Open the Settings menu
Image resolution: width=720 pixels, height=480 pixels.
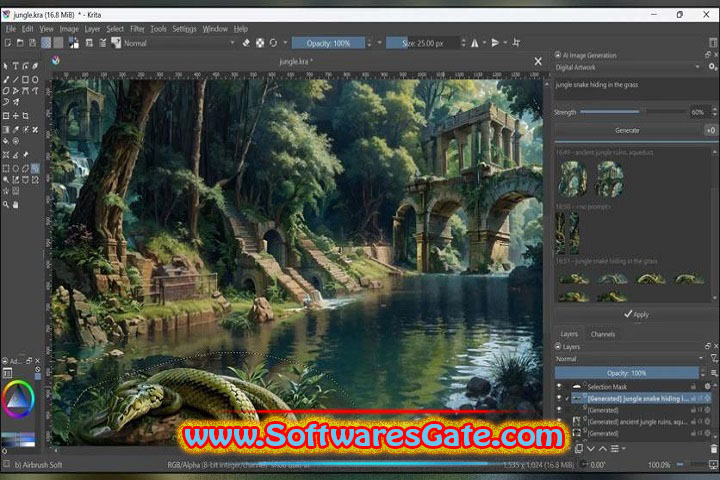click(184, 29)
